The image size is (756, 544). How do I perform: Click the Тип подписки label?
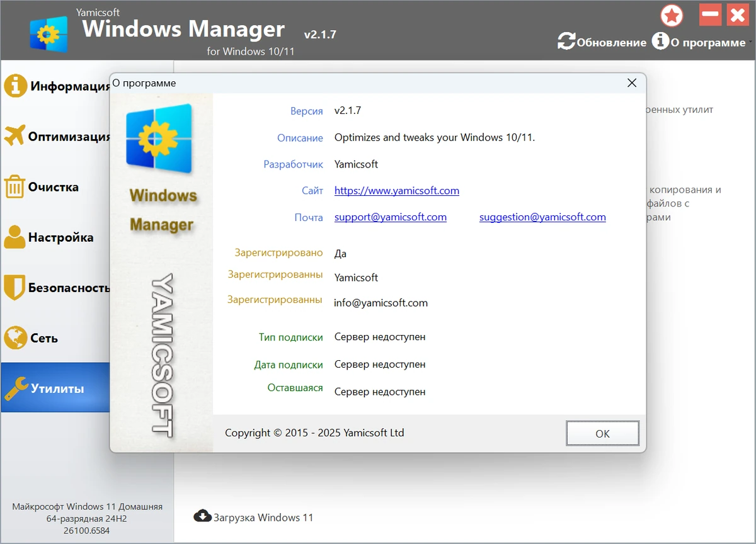[x=291, y=337]
